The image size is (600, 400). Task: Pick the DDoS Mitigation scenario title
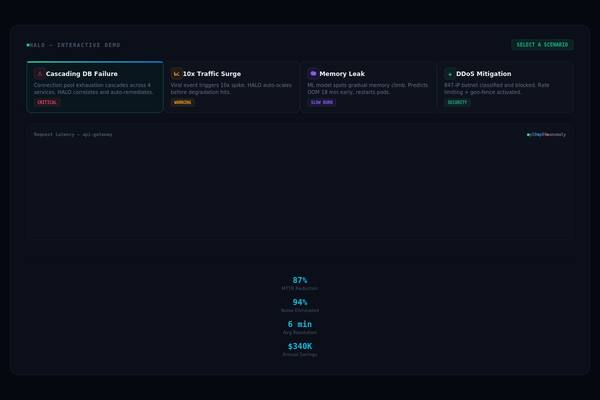[x=484, y=74]
